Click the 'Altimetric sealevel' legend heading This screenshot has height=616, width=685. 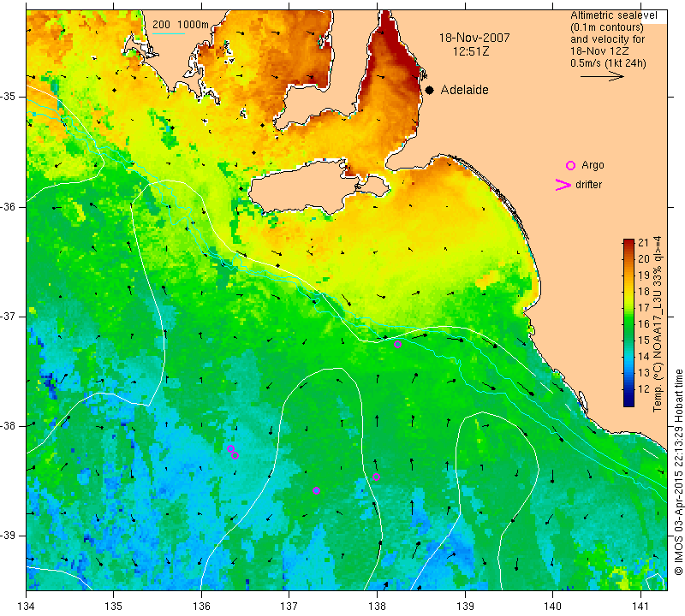click(x=613, y=15)
